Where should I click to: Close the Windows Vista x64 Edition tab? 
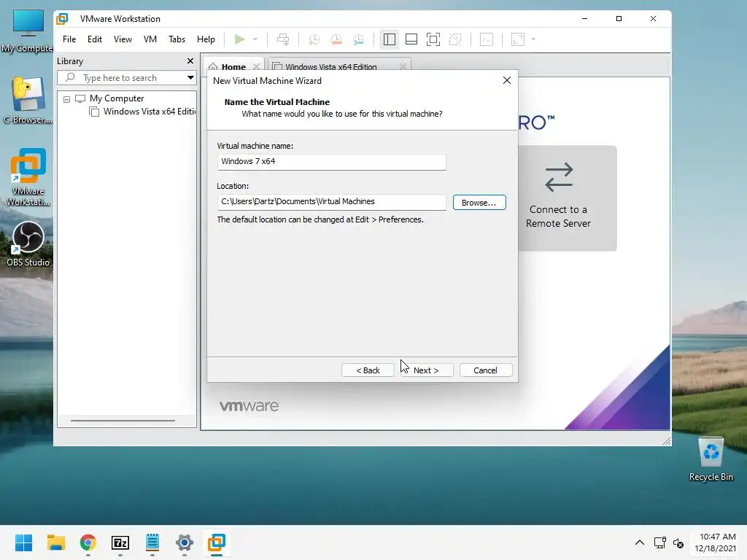[x=403, y=66]
